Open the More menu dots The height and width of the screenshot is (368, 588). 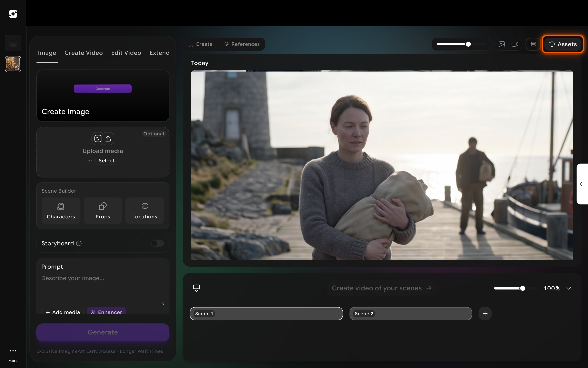point(13,351)
